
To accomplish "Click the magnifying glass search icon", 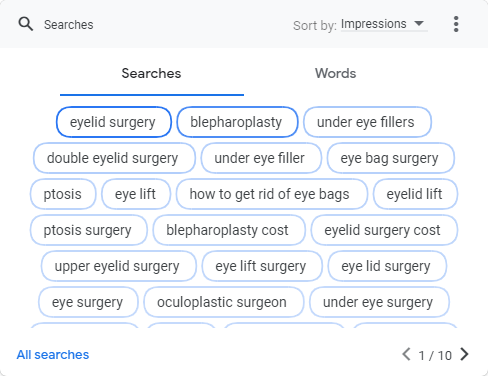I will (26, 24).
